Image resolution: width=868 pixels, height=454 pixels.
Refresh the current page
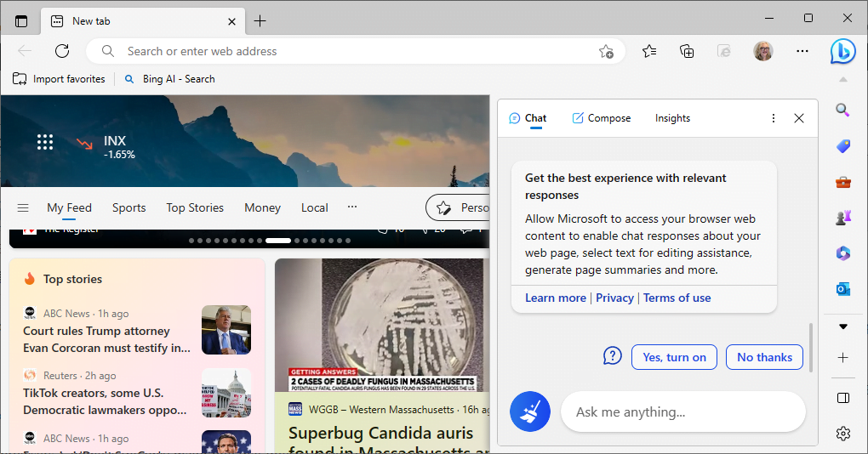click(62, 51)
